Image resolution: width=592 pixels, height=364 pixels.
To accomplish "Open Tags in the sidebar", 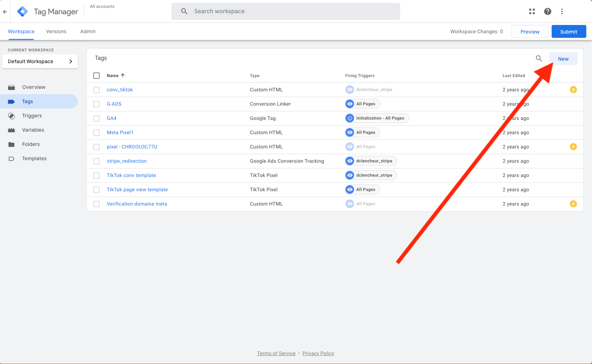I will (x=39, y=101).
